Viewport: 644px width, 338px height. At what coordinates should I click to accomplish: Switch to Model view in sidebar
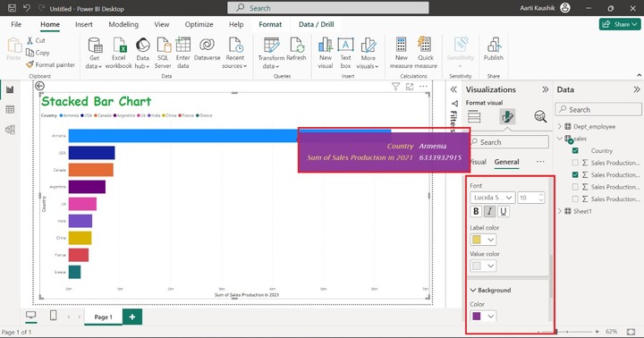click(10, 130)
